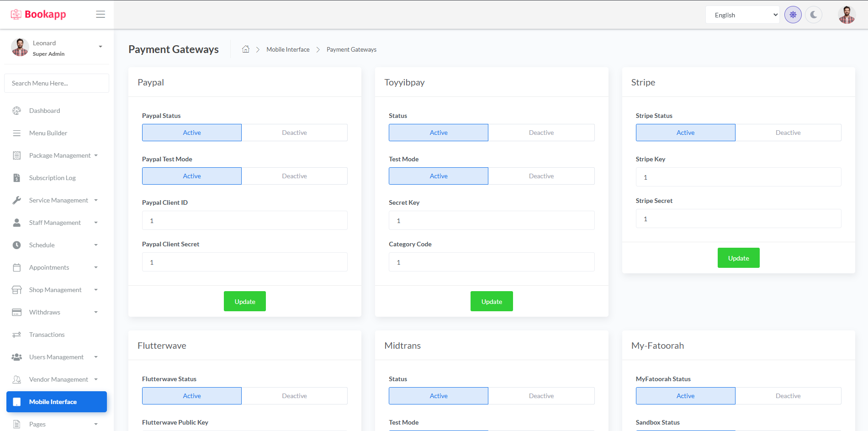Open the English language dropdown
This screenshot has width=868, height=431.
tap(742, 14)
